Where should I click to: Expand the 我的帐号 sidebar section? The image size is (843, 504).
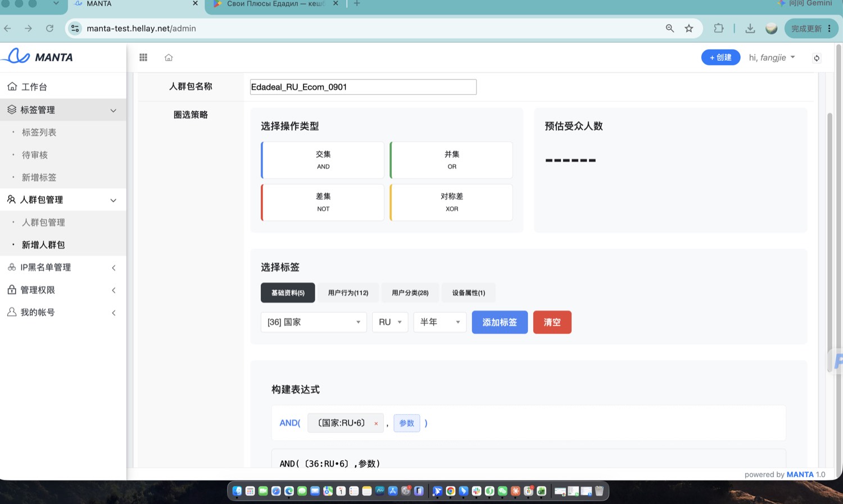pos(63,312)
